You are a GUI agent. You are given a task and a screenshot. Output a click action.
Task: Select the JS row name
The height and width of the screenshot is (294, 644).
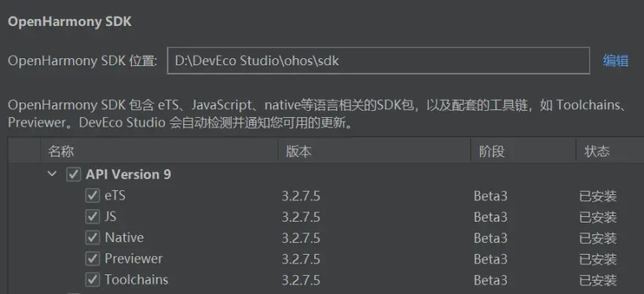point(111,217)
